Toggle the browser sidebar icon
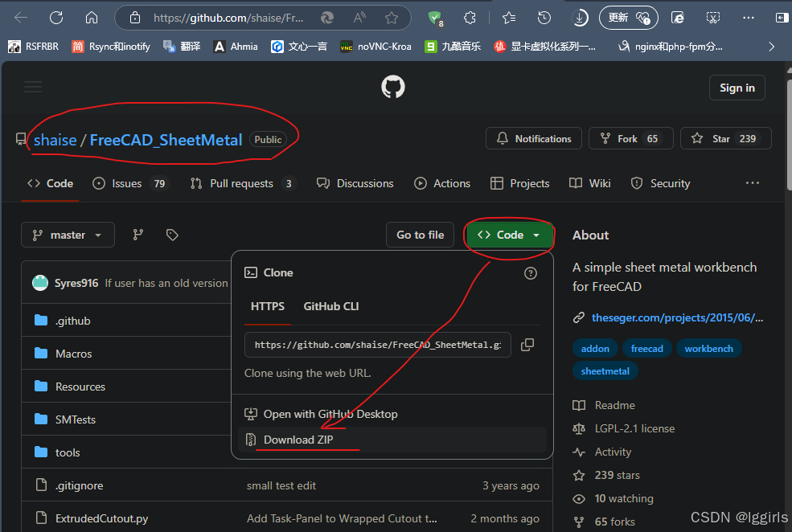Screen dimensions: 792x532 782,18
